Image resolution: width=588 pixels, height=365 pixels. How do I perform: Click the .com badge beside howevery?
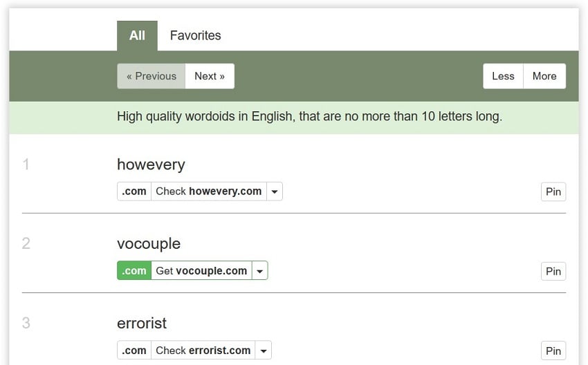[x=134, y=191]
